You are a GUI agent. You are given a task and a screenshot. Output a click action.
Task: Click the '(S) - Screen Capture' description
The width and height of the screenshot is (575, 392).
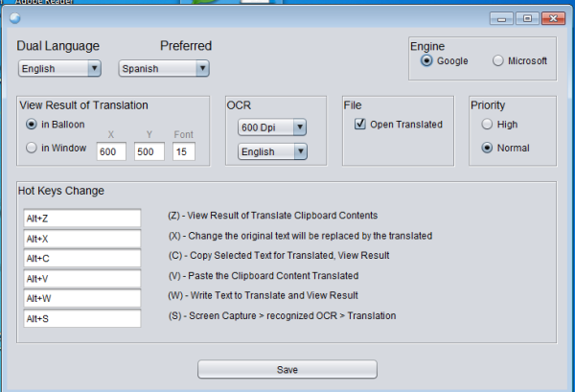(x=282, y=315)
